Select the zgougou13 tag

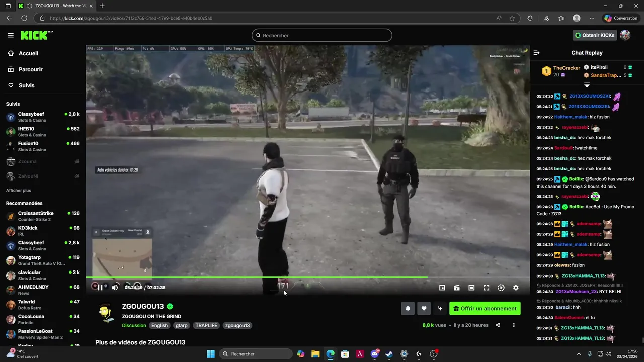click(x=237, y=325)
